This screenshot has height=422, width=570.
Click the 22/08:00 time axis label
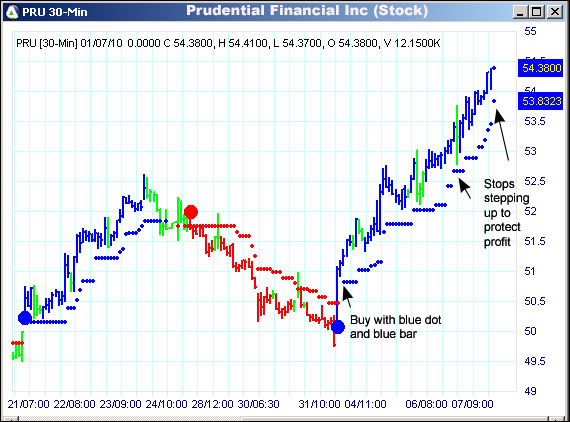tap(74, 404)
